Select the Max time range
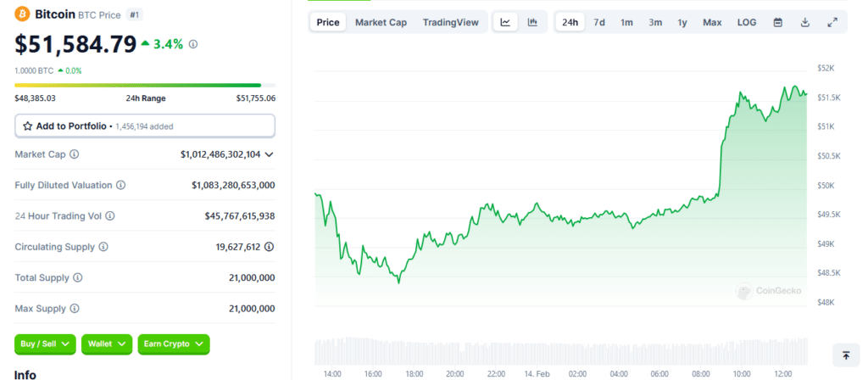Screen dimensions: 868x380 point(712,22)
